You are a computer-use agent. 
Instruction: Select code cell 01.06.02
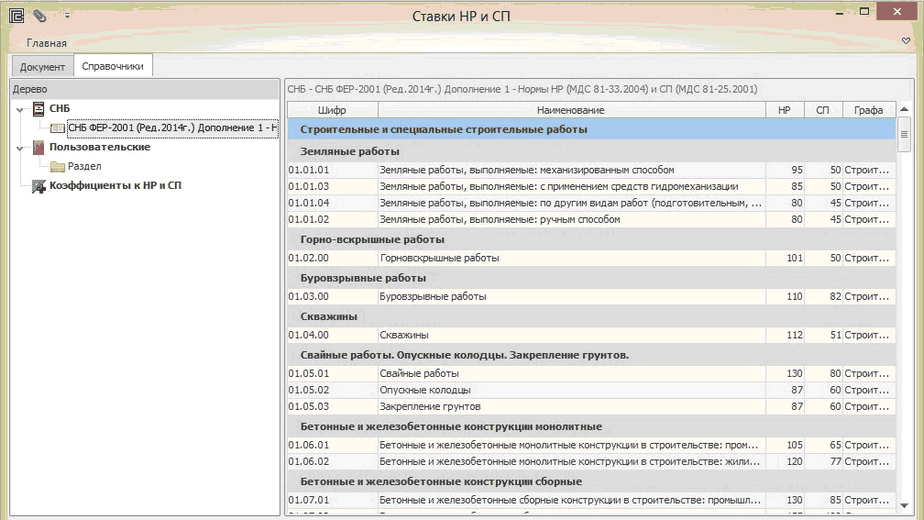pyautogui.click(x=332, y=461)
